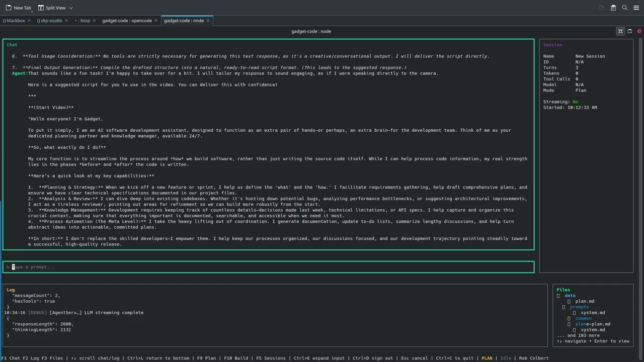
Task: Switch to the blackbox tab
Action: [14, 21]
